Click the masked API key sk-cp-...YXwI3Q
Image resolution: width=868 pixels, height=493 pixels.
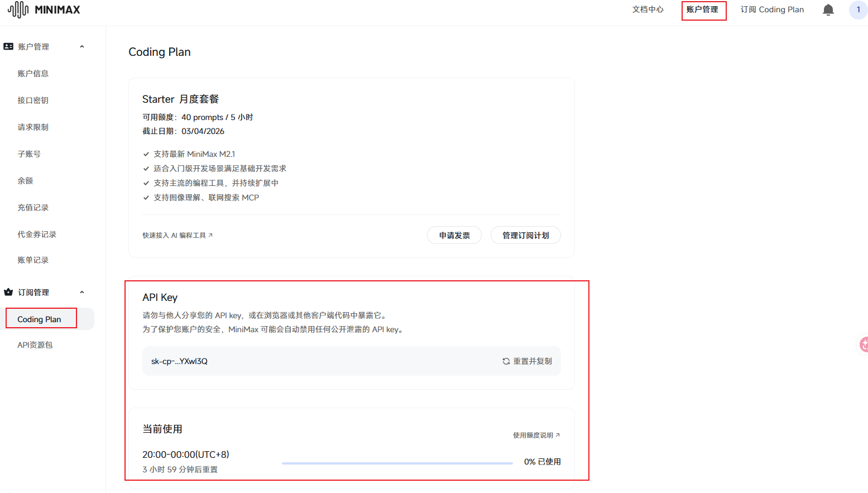tap(179, 361)
